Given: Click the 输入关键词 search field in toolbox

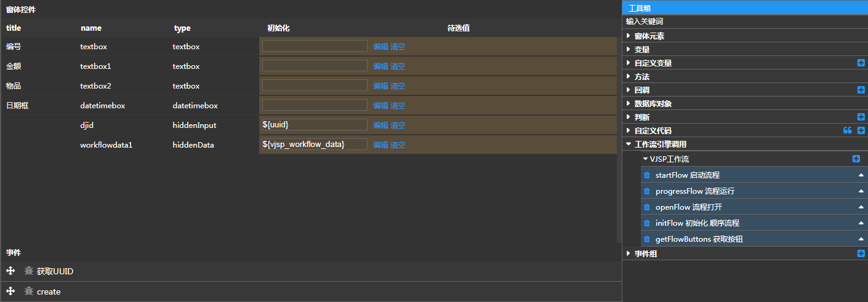Looking at the screenshot, I should (x=739, y=22).
